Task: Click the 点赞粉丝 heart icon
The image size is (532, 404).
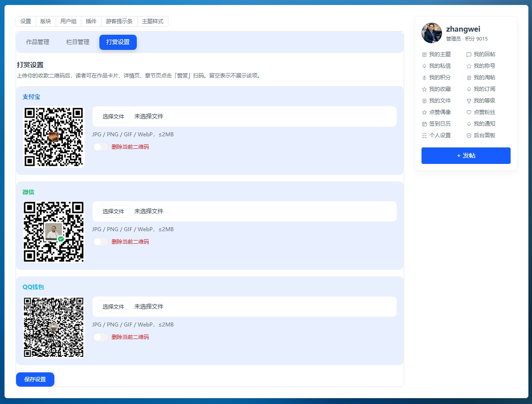Action: pos(469,112)
